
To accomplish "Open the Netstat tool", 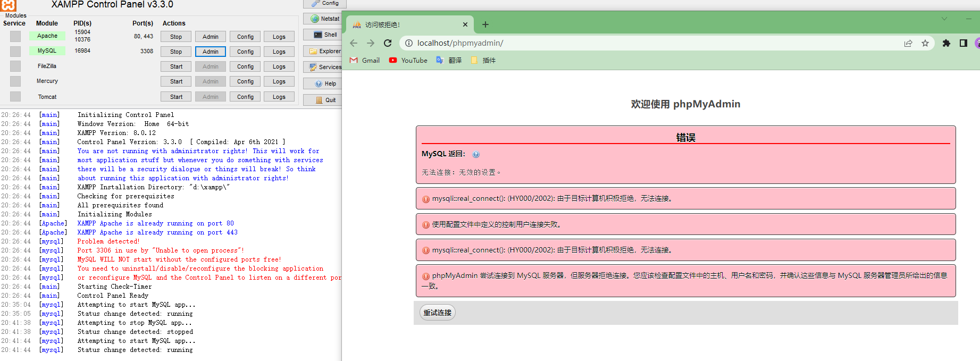I will click(322, 19).
